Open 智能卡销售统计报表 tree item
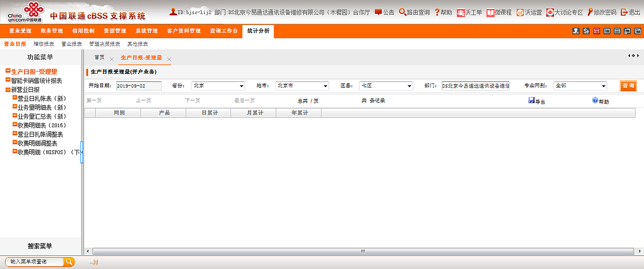 (x=37, y=80)
